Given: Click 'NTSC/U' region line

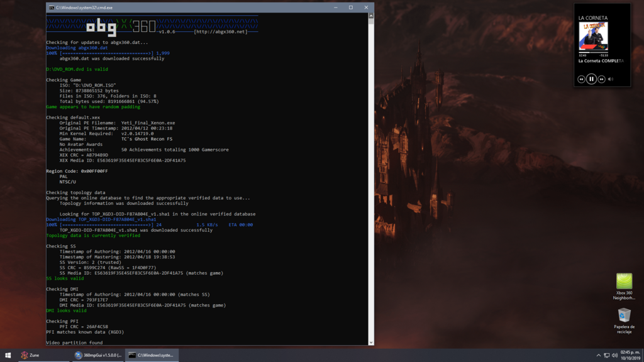Looking at the screenshot, I should pyautogui.click(x=68, y=182).
